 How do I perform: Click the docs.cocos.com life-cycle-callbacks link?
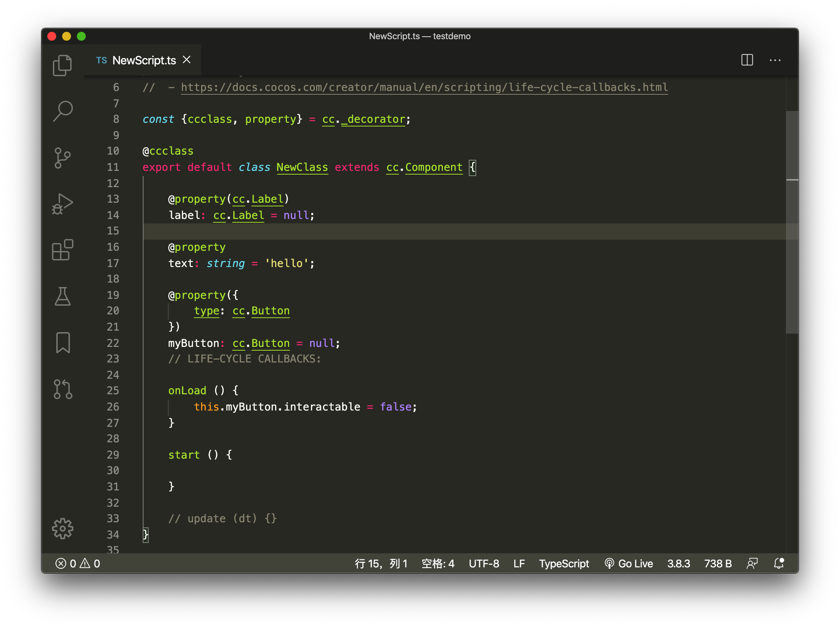tap(424, 87)
